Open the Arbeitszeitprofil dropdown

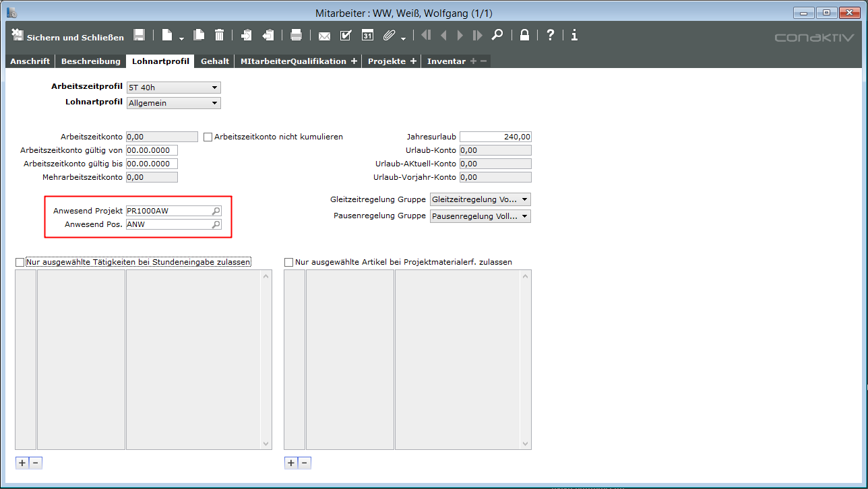tap(174, 88)
